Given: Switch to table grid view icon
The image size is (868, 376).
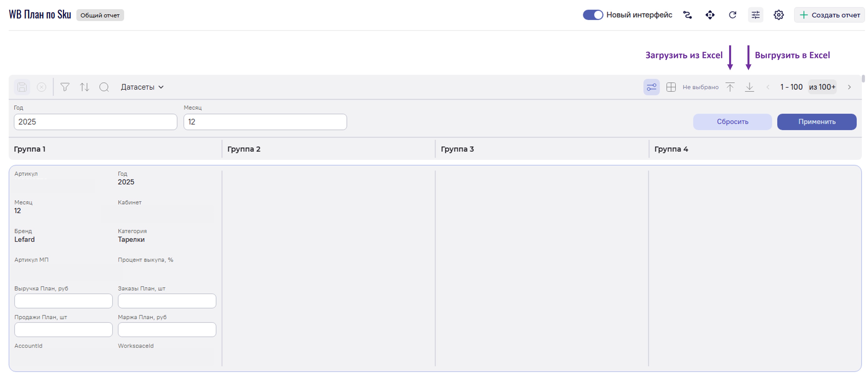Looking at the screenshot, I should pyautogui.click(x=671, y=87).
